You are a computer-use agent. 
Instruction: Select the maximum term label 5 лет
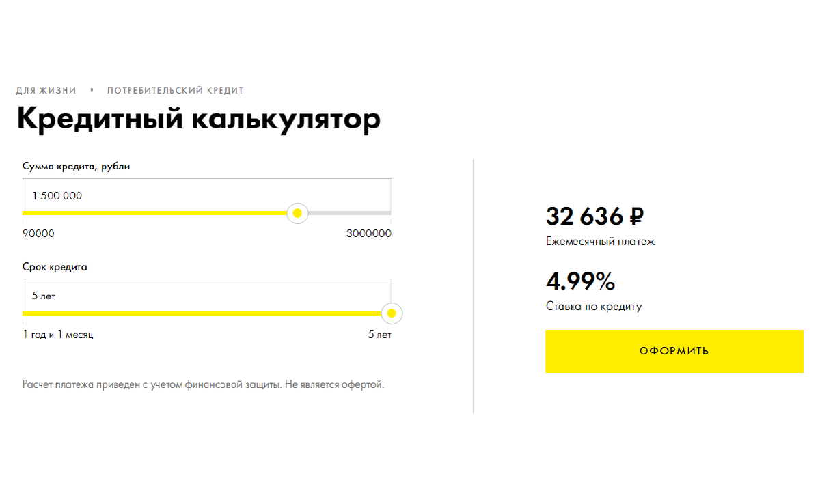pyautogui.click(x=381, y=334)
